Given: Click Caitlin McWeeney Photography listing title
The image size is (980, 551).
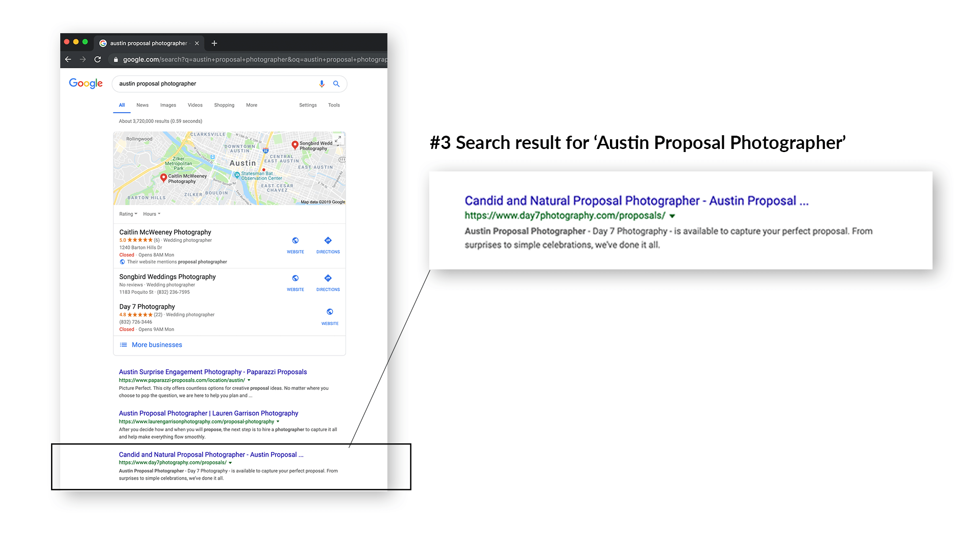Looking at the screenshot, I should pos(165,232).
